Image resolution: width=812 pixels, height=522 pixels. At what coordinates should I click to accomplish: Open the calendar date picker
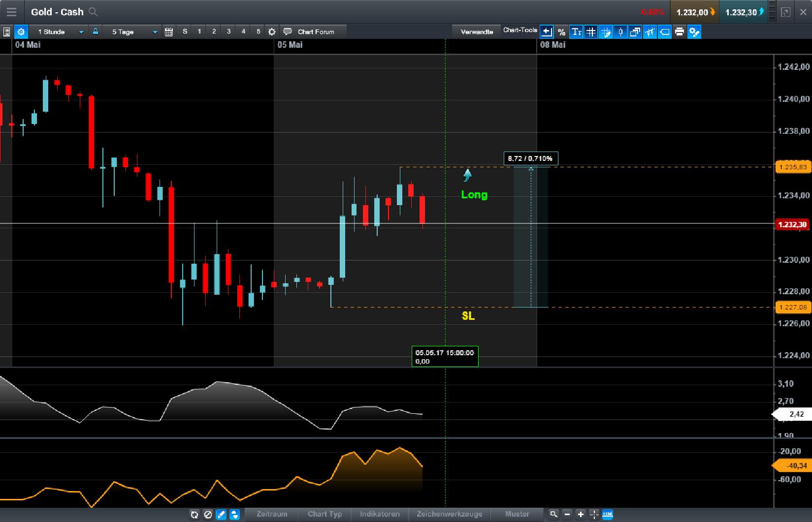click(169, 32)
